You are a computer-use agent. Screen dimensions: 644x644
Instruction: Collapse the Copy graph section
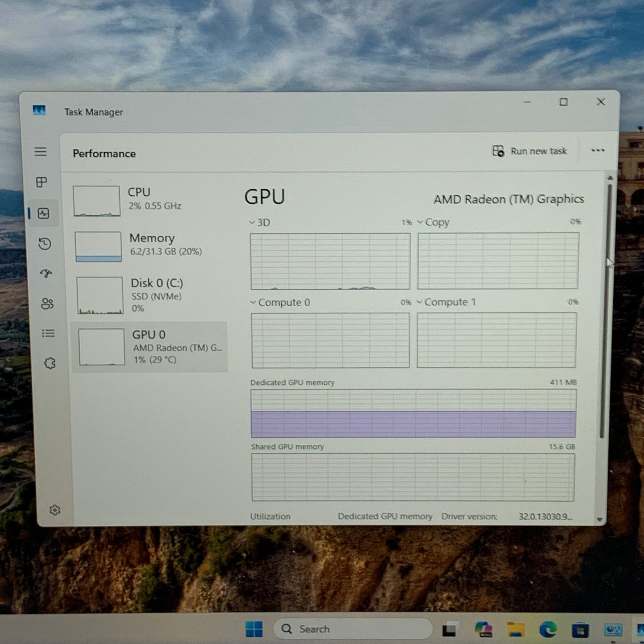point(419,222)
